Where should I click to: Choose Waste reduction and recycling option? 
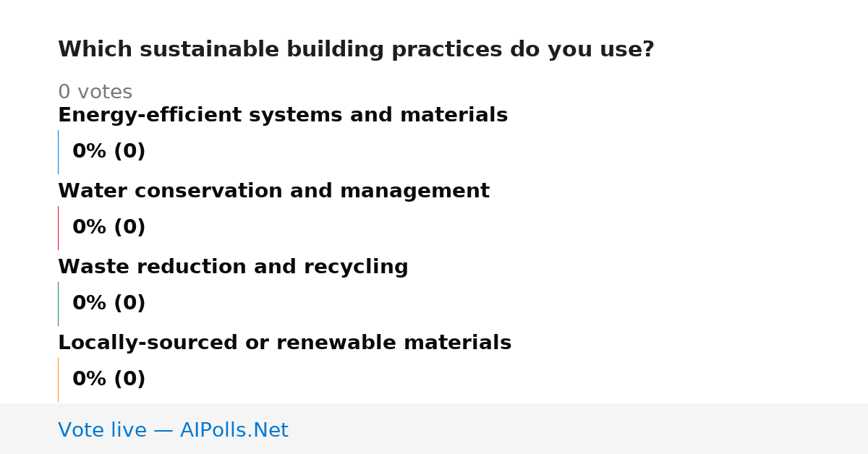(233, 267)
